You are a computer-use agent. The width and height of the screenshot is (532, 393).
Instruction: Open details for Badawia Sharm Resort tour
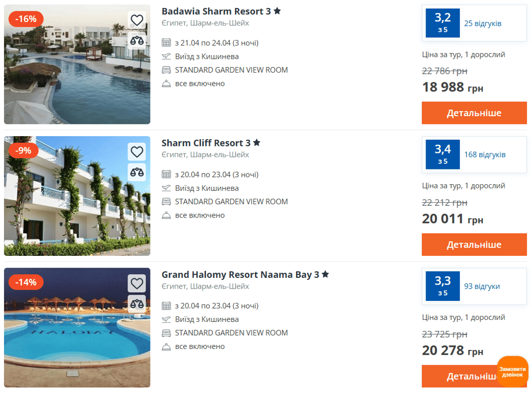coord(474,113)
